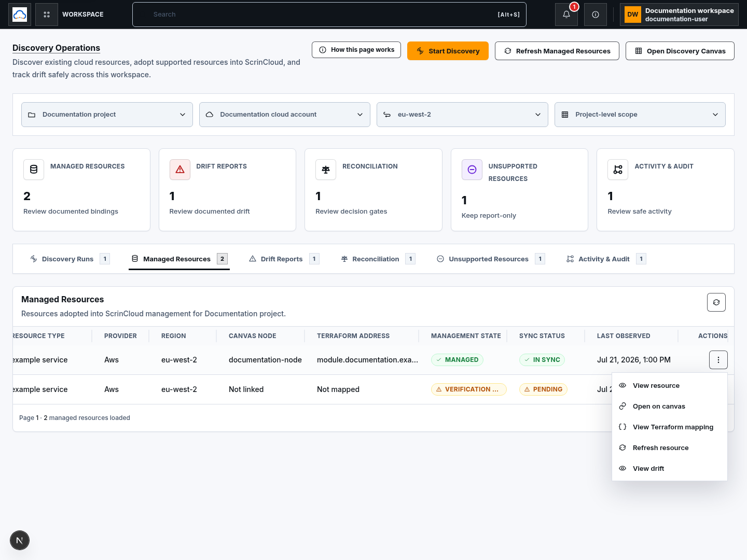Viewport: 747px width, 560px height.
Task: Click the cloud icon in account selector
Action: coord(210,115)
